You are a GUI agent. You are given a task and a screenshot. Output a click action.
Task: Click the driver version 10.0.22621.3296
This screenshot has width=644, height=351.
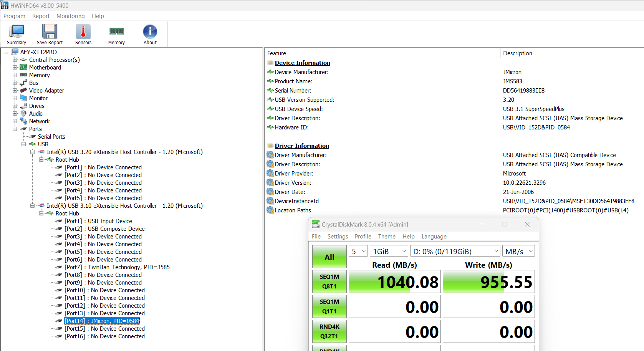pyautogui.click(x=524, y=183)
